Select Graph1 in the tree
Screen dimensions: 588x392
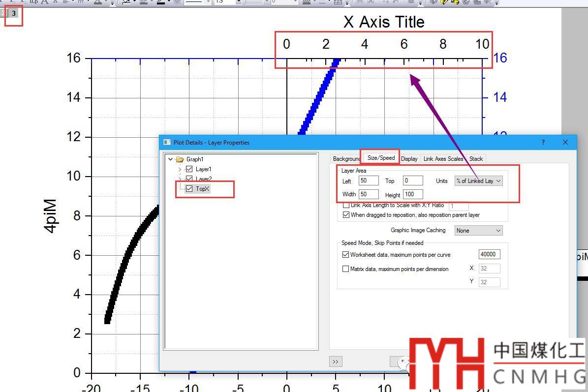[195, 159]
